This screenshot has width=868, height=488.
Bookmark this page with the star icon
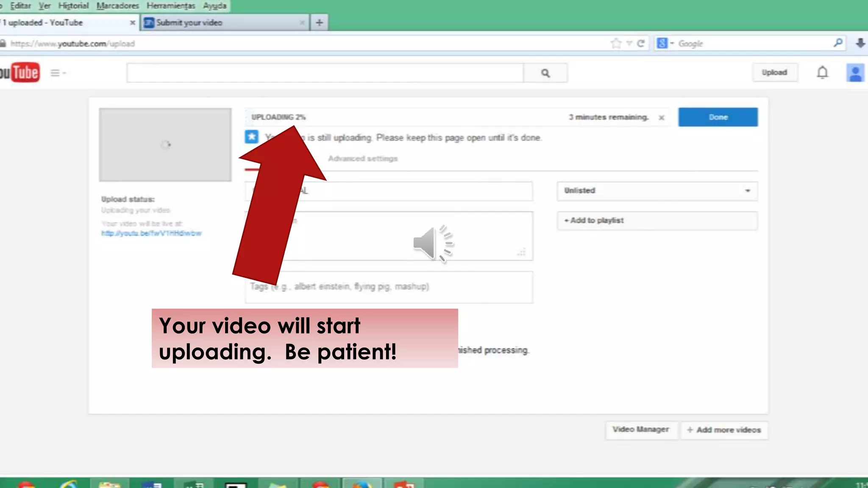[616, 43]
